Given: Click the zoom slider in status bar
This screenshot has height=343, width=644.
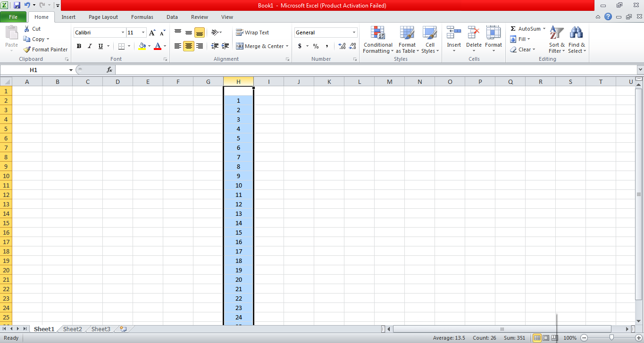Looking at the screenshot, I should click(611, 338).
